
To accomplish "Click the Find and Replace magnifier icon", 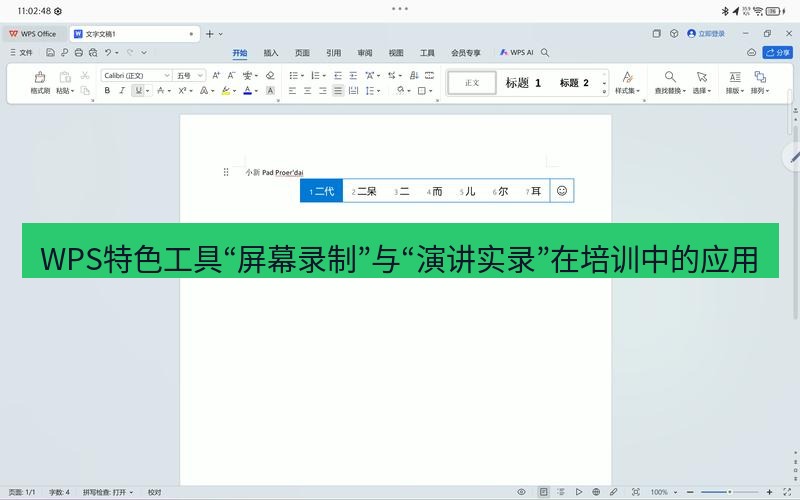I will (670, 77).
